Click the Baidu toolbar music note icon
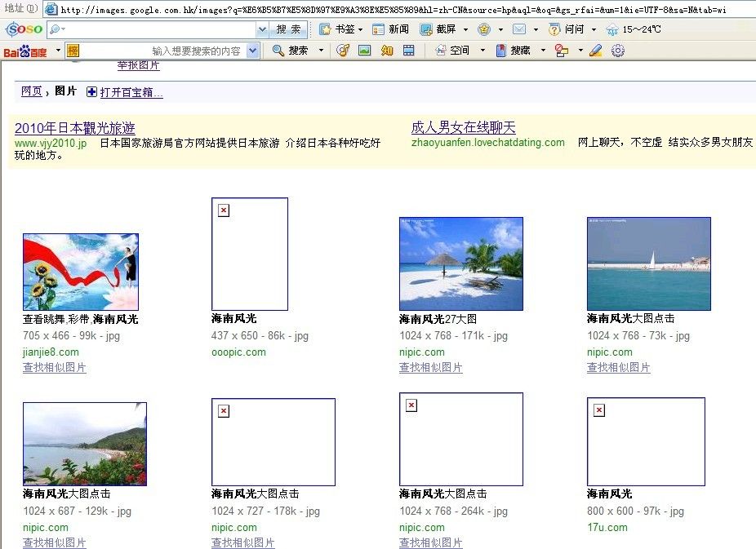756x549 pixels. (343, 51)
